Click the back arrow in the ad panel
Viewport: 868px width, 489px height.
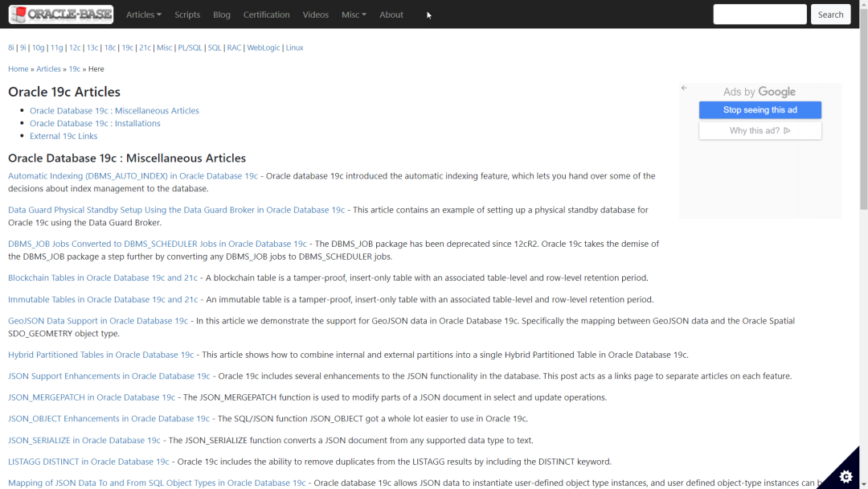[684, 88]
